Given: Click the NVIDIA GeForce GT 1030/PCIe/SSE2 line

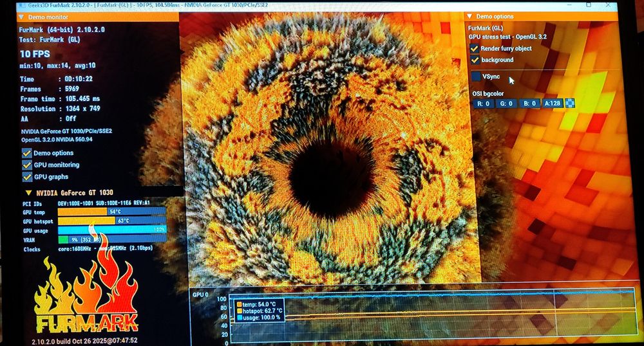Looking at the screenshot, I should click(66, 132).
